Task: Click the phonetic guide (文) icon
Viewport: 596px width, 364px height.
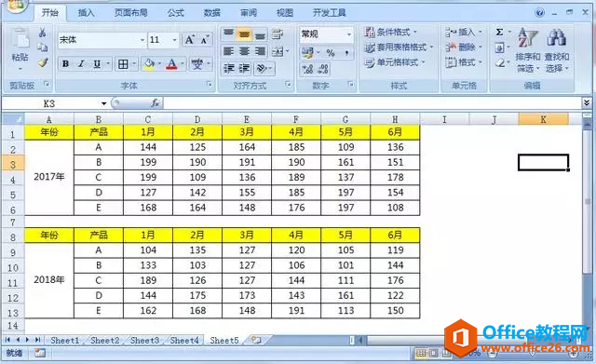Action: pyautogui.click(x=197, y=64)
